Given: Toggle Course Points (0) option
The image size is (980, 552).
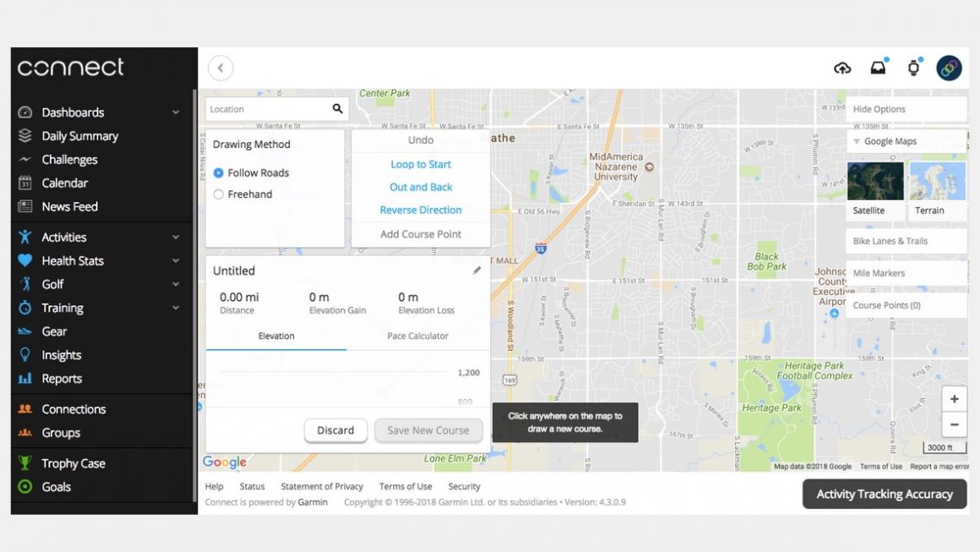Looking at the screenshot, I should coord(906,305).
